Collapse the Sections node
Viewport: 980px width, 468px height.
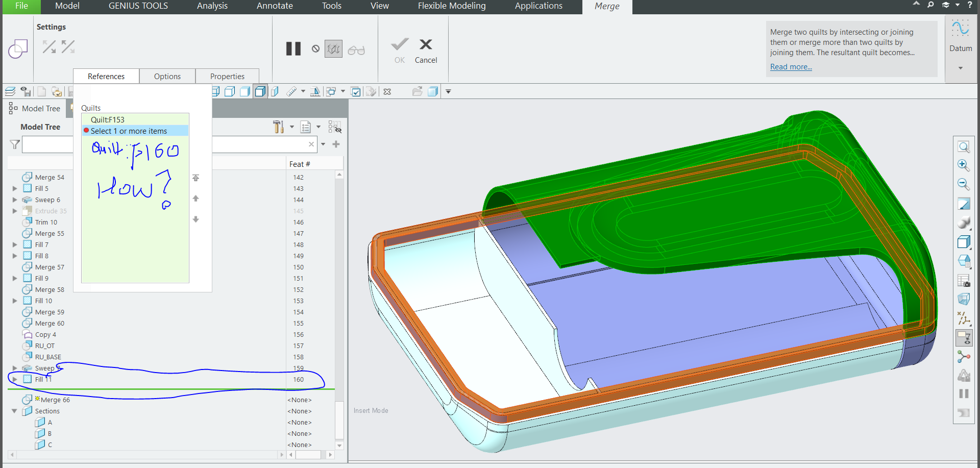click(14, 411)
